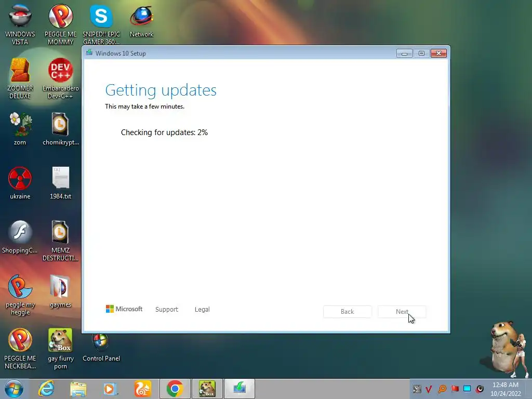
Task: Open Action Center red flag icon
Action: (455, 389)
